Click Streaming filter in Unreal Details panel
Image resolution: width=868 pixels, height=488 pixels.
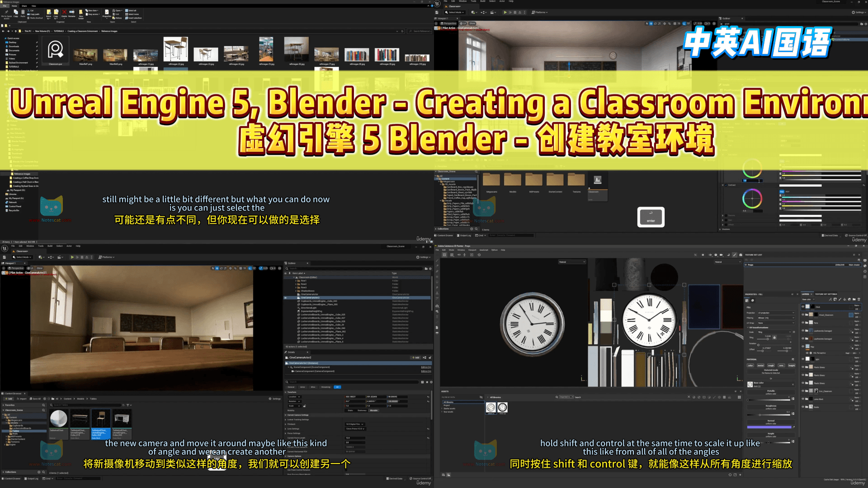325,387
